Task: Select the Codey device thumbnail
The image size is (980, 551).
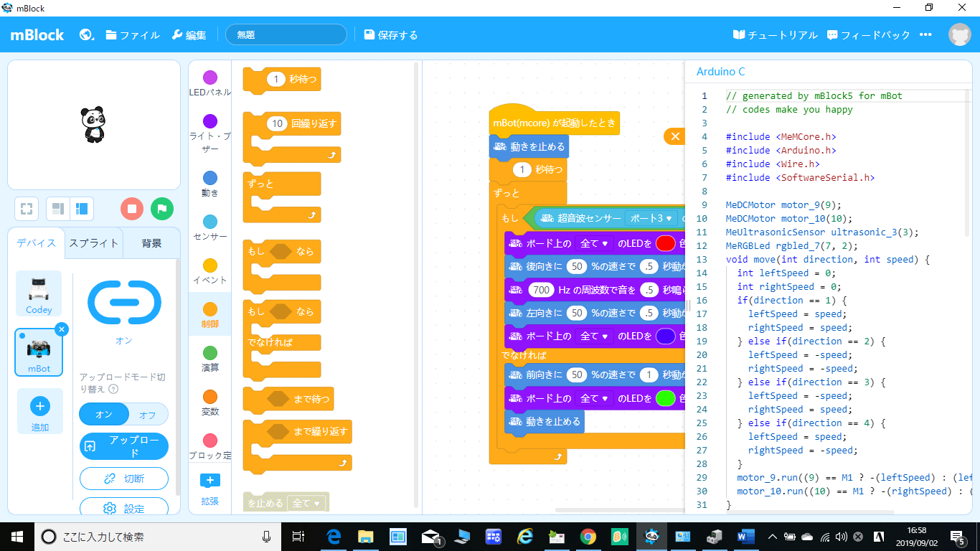Action: pyautogui.click(x=39, y=293)
